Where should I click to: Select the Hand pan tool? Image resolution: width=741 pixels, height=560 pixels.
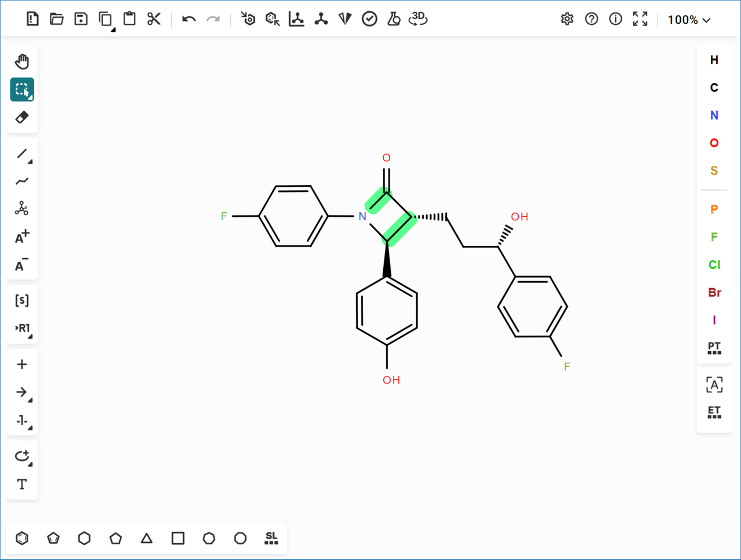click(22, 61)
